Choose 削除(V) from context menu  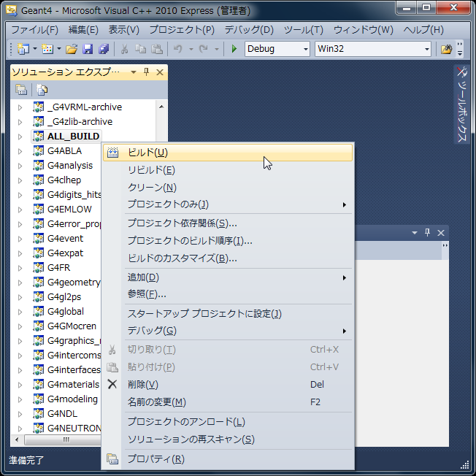click(x=228, y=385)
